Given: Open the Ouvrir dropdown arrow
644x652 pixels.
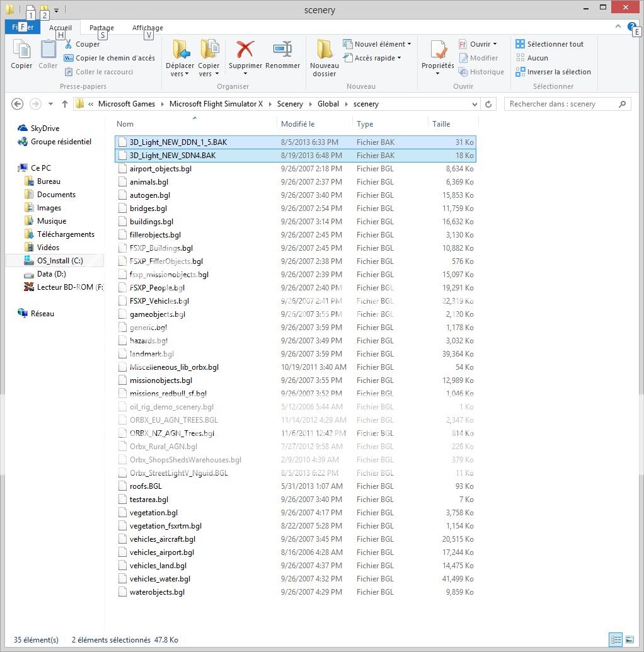Looking at the screenshot, I should [x=495, y=44].
